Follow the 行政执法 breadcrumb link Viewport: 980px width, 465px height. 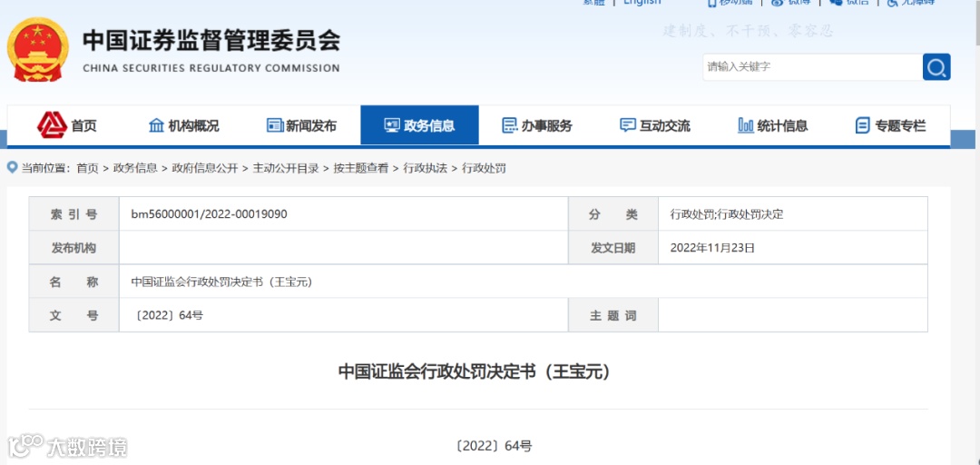[x=425, y=168]
